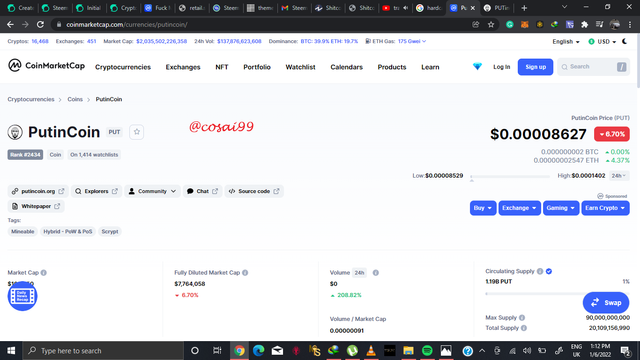Bookmark this page with the star icon

tap(491, 24)
